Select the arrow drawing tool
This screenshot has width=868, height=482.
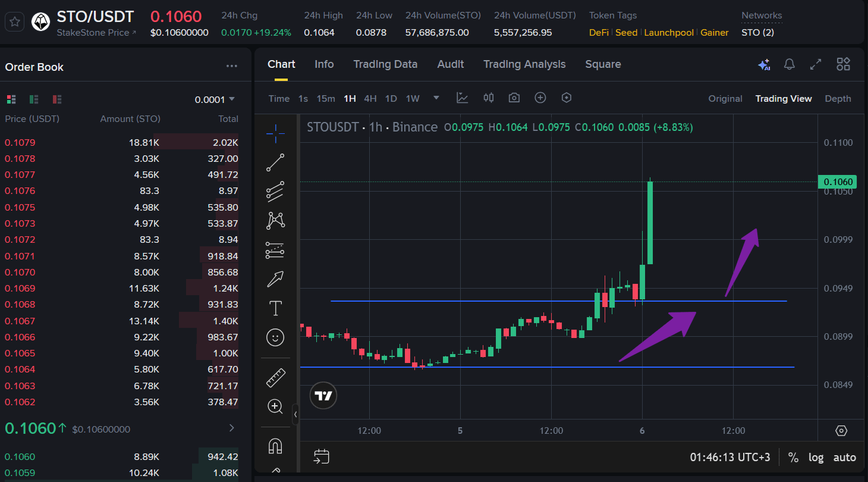[x=275, y=278]
